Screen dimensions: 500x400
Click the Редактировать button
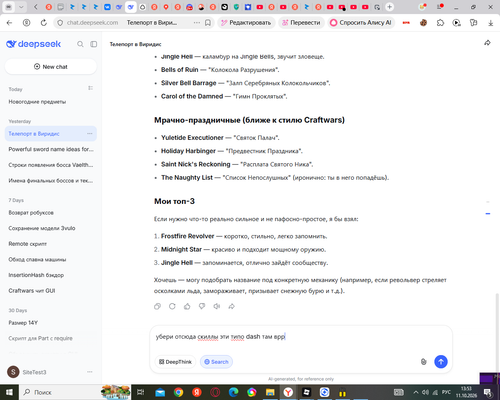point(246,23)
